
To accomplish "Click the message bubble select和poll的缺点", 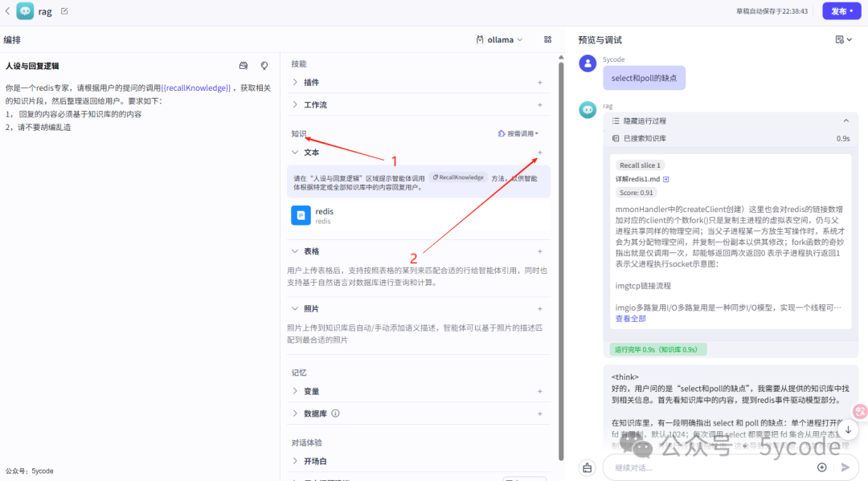I will [x=644, y=78].
